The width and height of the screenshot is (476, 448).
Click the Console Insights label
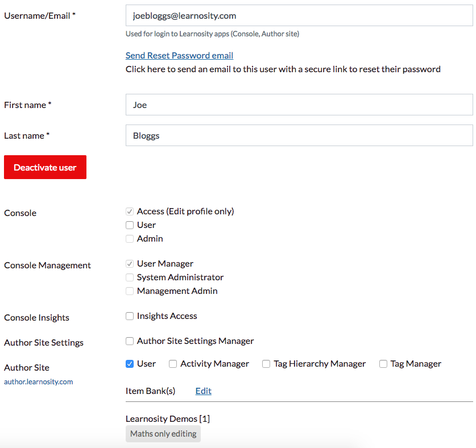click(x=37, y=317)
